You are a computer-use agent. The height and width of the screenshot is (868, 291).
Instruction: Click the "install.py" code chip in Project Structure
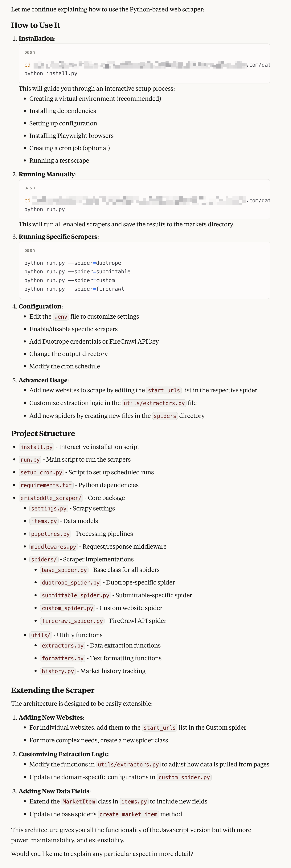[x=37, y=447]
